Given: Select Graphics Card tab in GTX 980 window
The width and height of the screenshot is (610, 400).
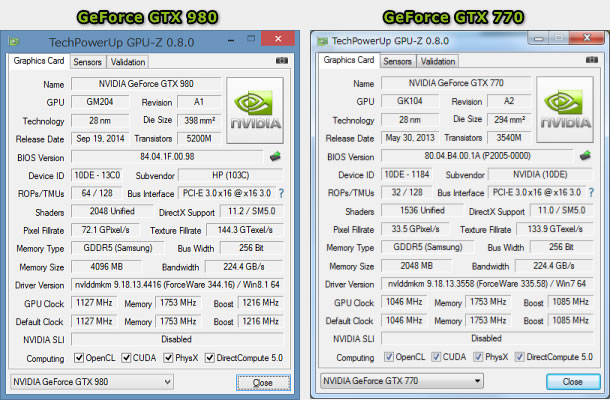Looking at the screenshot, I should click(x=39, y=61).
